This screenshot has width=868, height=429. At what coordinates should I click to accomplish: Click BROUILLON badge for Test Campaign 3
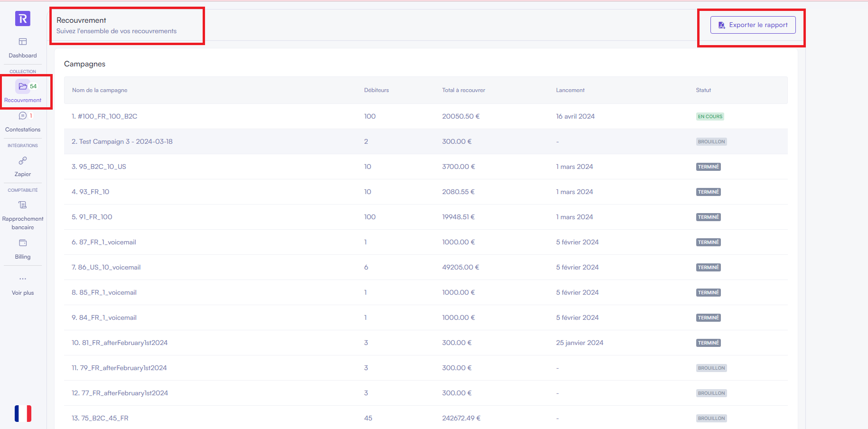coord(711,141)
